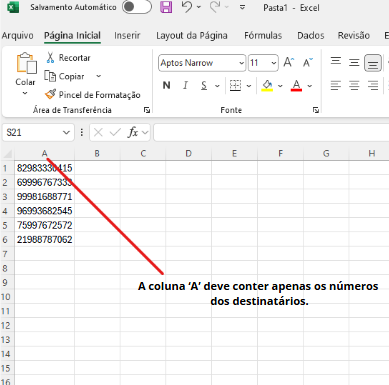Select cell with 96993682545
This screenshot has width=389, height=385.
(45, 211)
